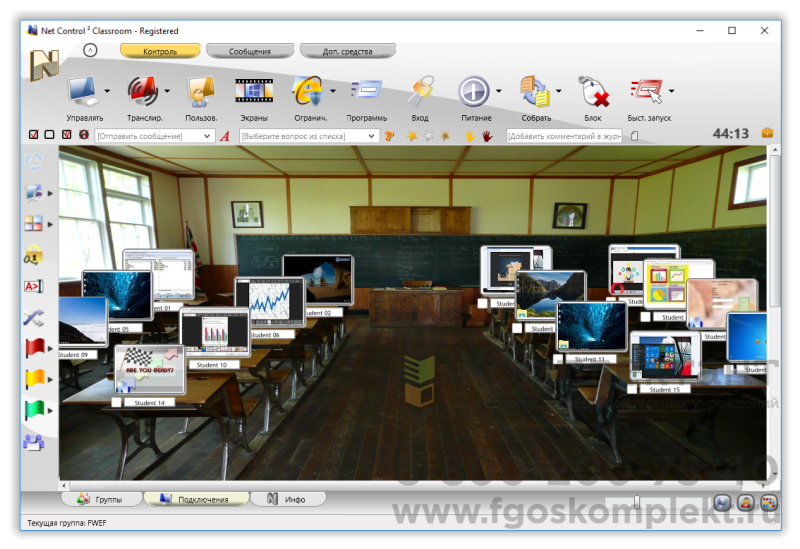Open the Доп. средства tab
The width and height of the screenshot is (800, 549).
coord(346,51)
